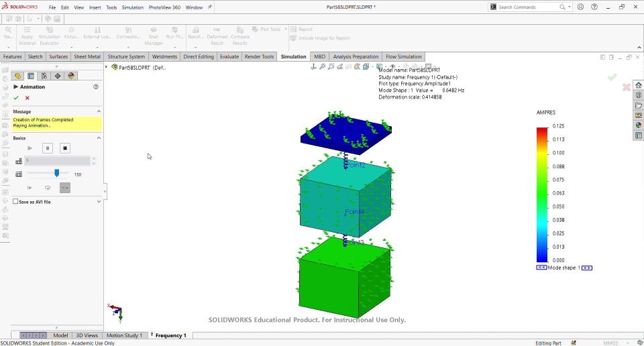Viewport: 644px width, 346px height.
Task: Open the FeatureManager design tree tab
Action: click(17, 76)
